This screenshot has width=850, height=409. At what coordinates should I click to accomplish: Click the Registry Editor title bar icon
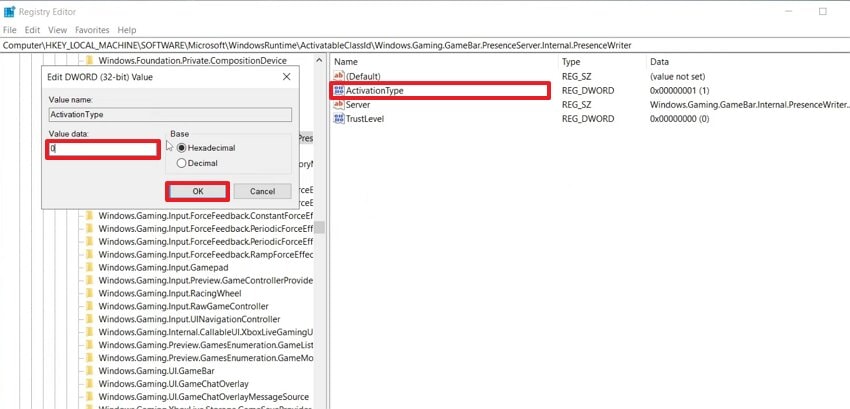[9, 11]
